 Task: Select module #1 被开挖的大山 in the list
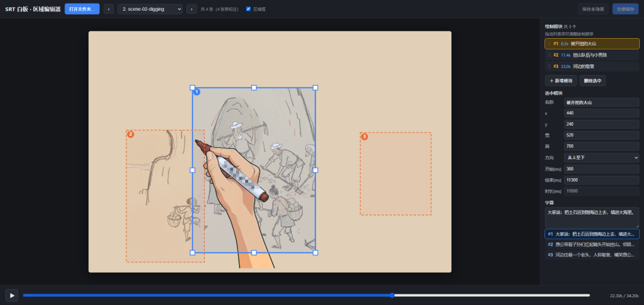point(592,43)
